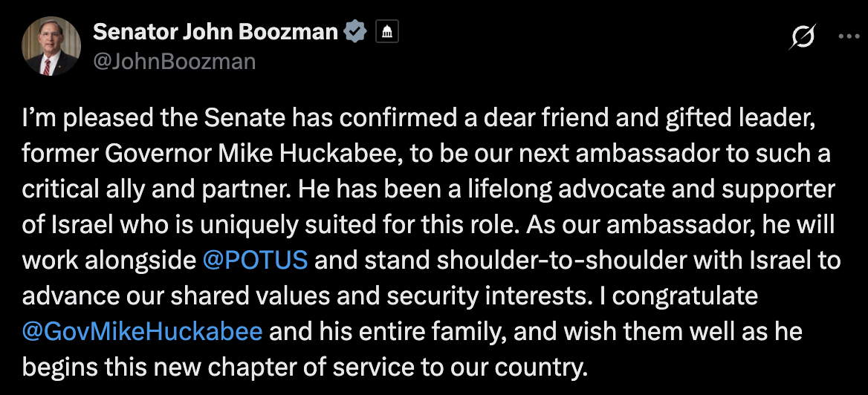Viewport: 868px width, 395px height.
Task: Open the Grok explain-post icon
Action: (x=804, y=36)
